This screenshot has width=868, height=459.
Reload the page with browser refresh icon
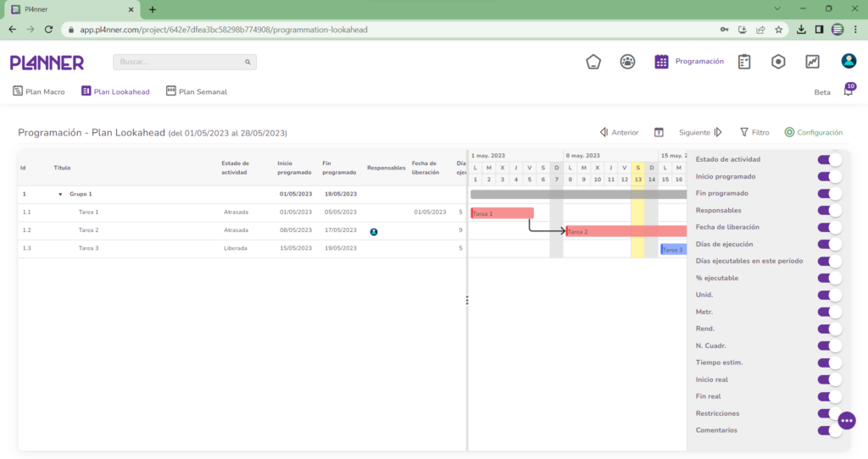[x=48, y=30]
